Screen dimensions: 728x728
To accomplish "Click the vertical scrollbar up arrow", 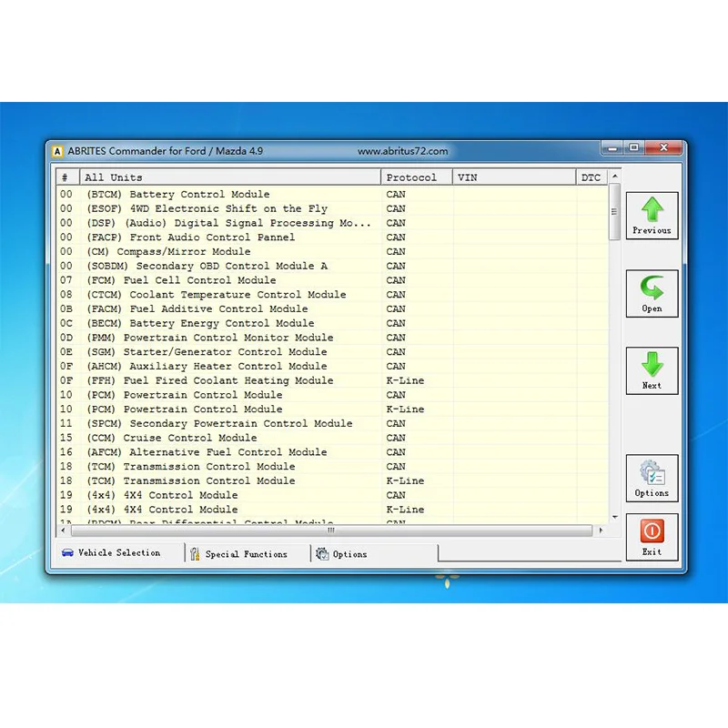I will (615, 177).
